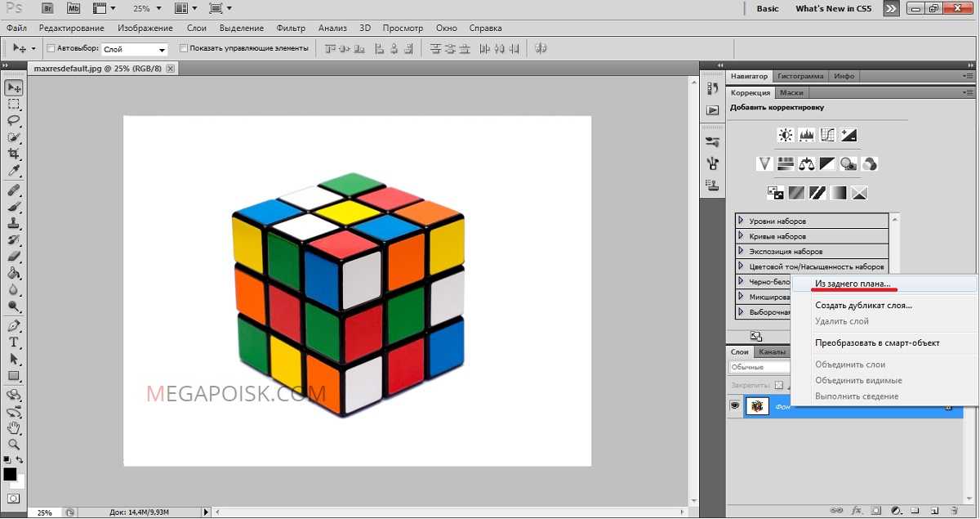Hide the Фон layer with eye icon
Screen dimensions: 980x519
tap(735, 405)
